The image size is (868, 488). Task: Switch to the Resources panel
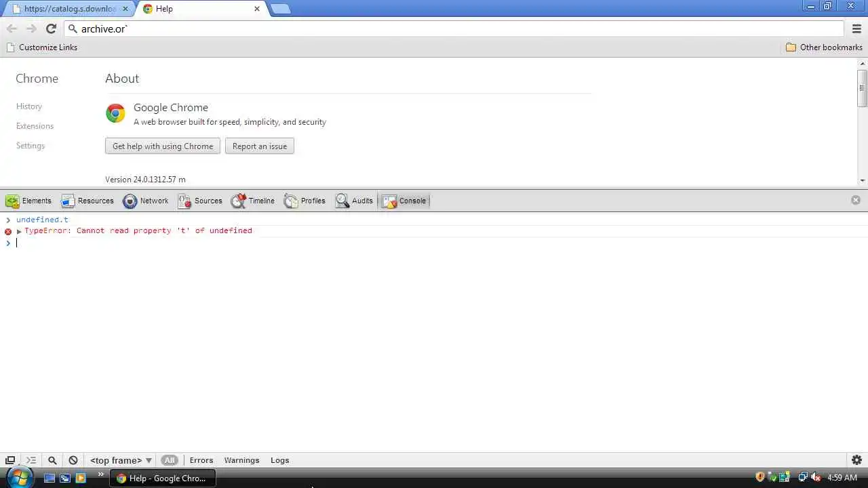tap(87, 201)
